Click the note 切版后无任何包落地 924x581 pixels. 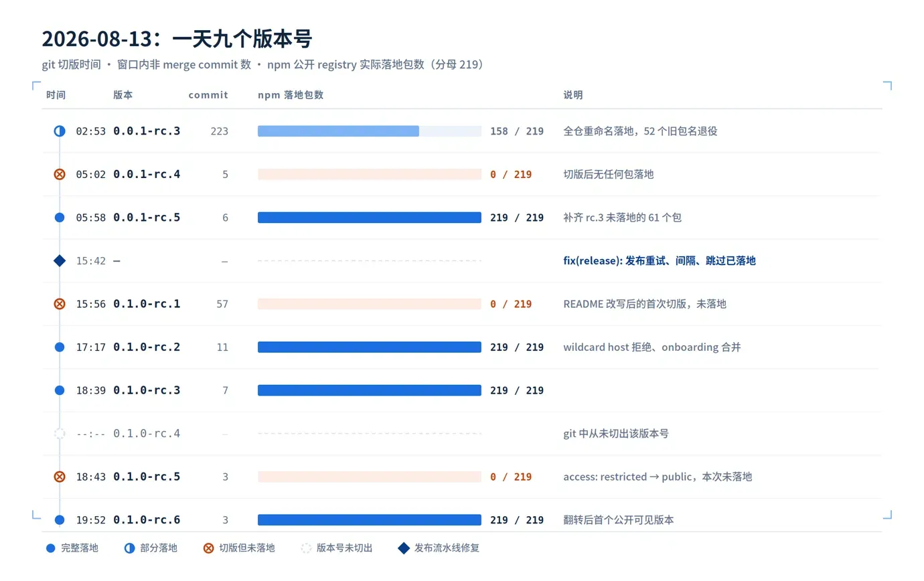pos(609,174)
